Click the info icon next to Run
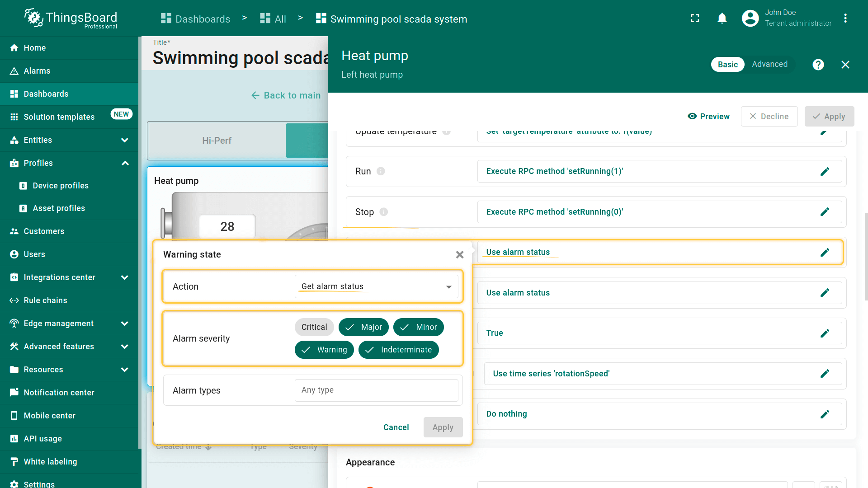Viewport: 868px width, 488px height. (381, 171)
